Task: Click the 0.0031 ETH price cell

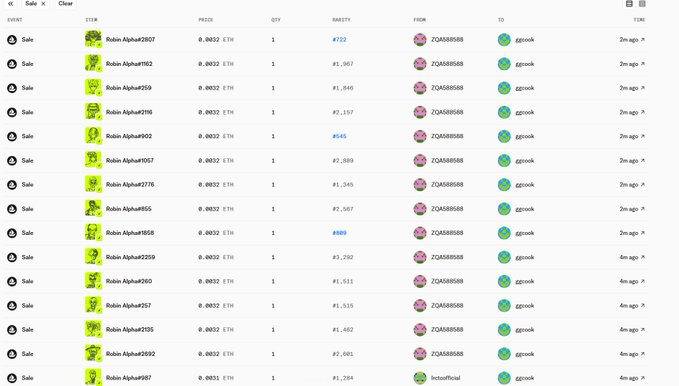Action: [x=216, y=378]
